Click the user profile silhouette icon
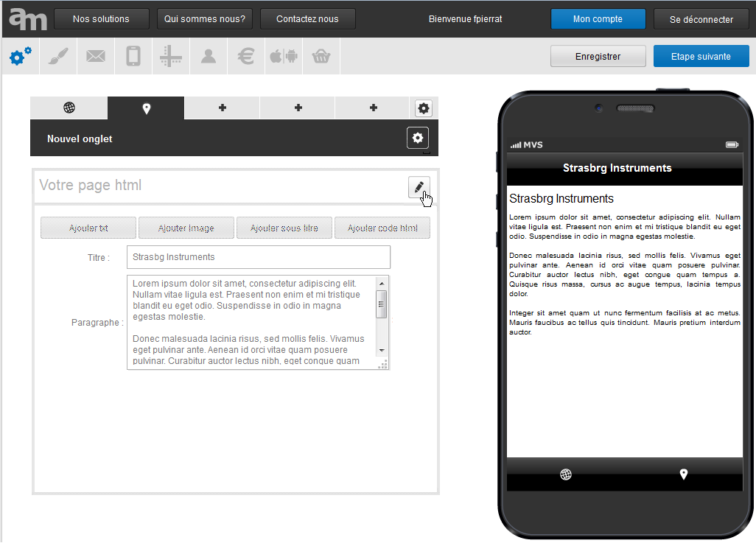 209,56
